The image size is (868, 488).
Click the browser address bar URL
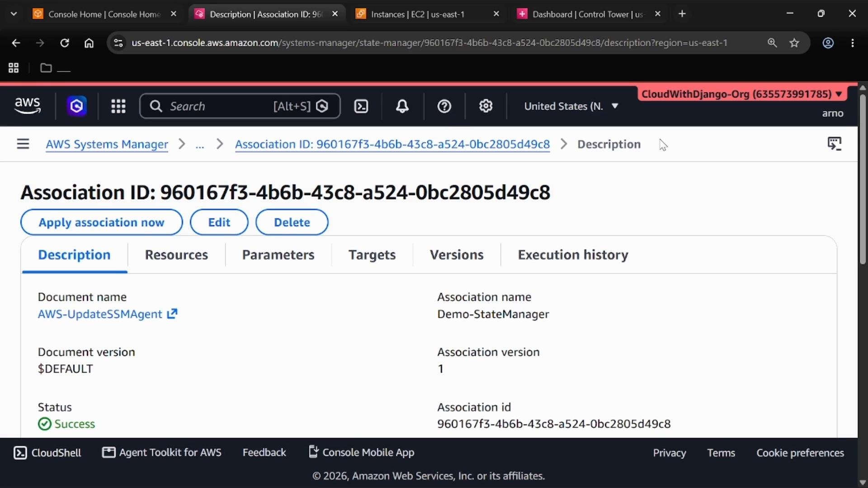tap(429, 43)
